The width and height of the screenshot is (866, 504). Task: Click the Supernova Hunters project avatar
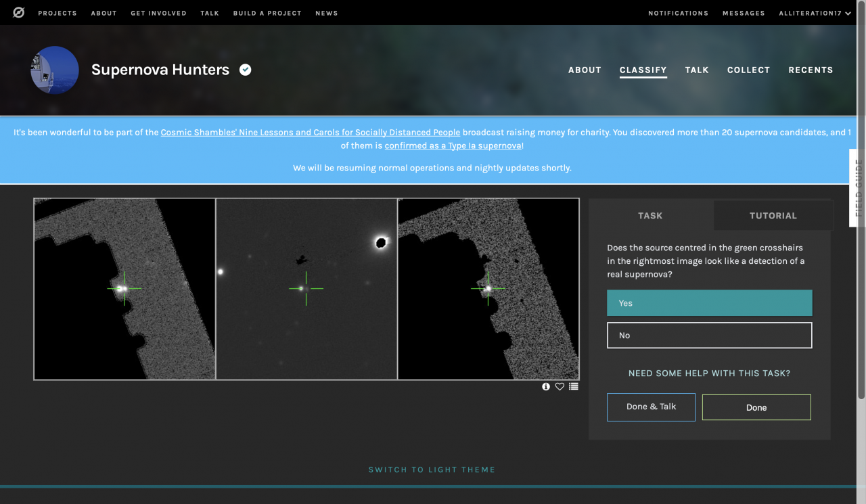(x=55, y=70)
